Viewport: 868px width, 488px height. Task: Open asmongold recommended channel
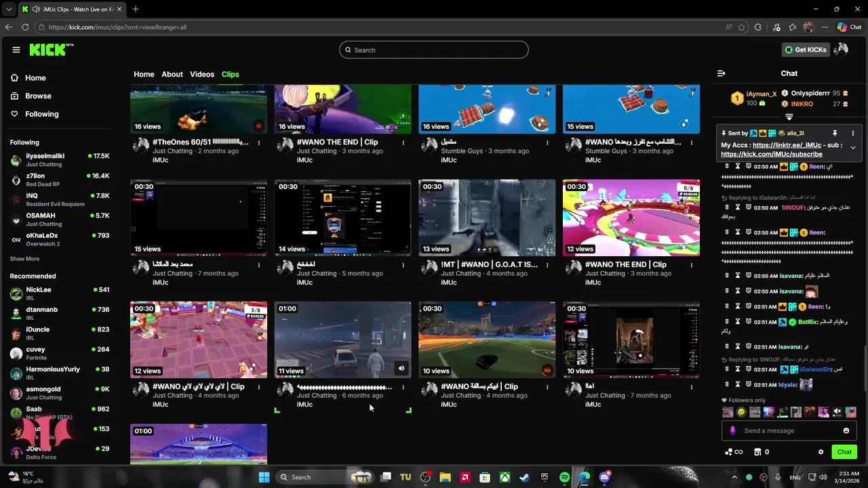[60, 393]
